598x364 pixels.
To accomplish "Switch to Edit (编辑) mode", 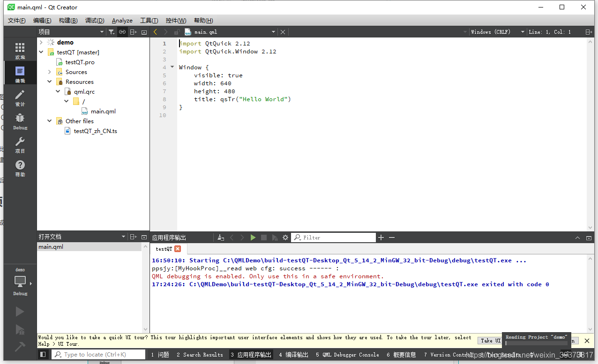I will (x=20, y=74).
